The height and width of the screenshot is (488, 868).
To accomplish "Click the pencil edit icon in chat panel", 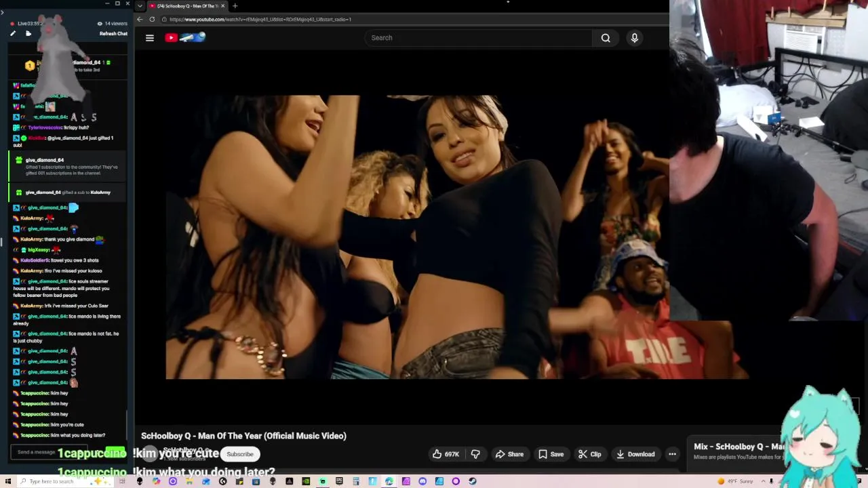I will (13, 33).
